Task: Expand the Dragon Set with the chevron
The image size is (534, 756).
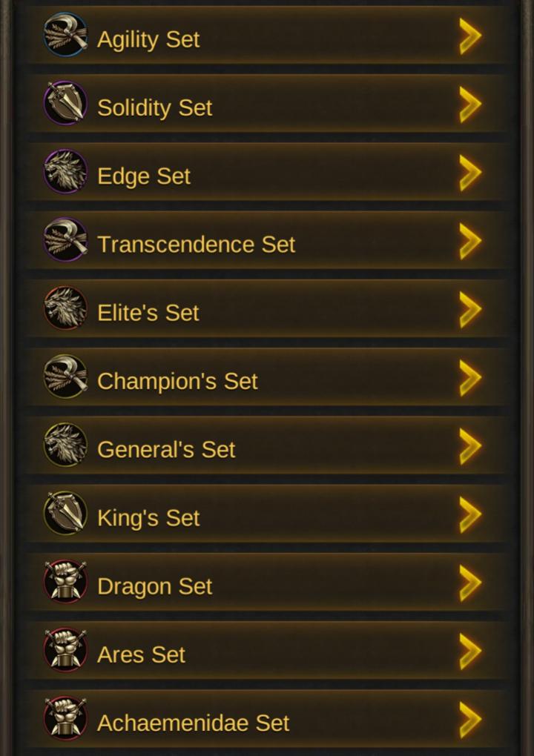Action: pyautogui.click(x=469, y=582)
